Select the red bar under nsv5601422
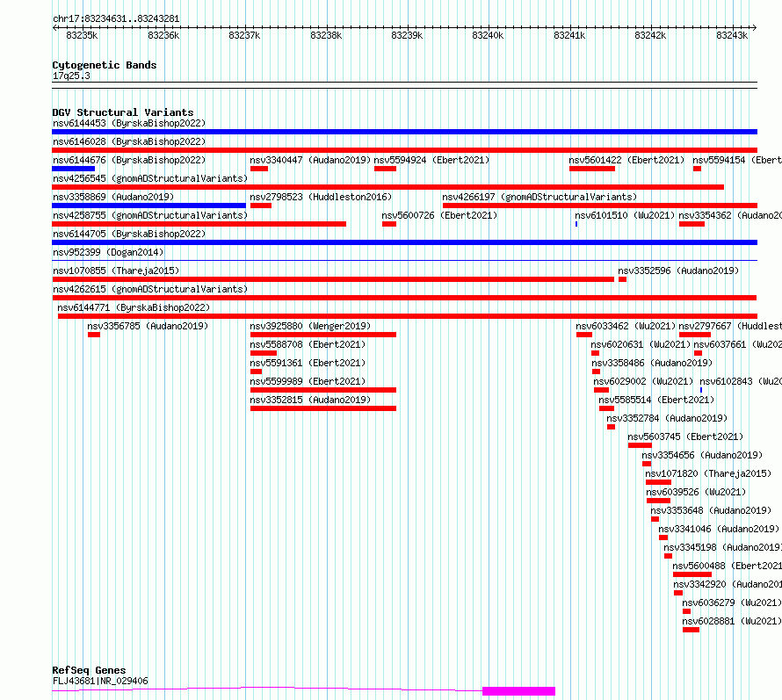 592,169
